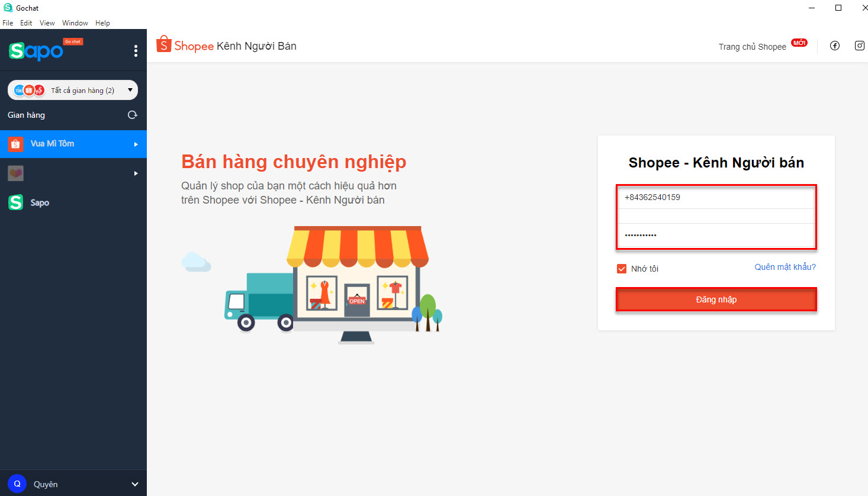The image size is (868, 496).
Task: Open the Sapo item in sidebar
Action: pyautogui.click(x=73, y=202)
